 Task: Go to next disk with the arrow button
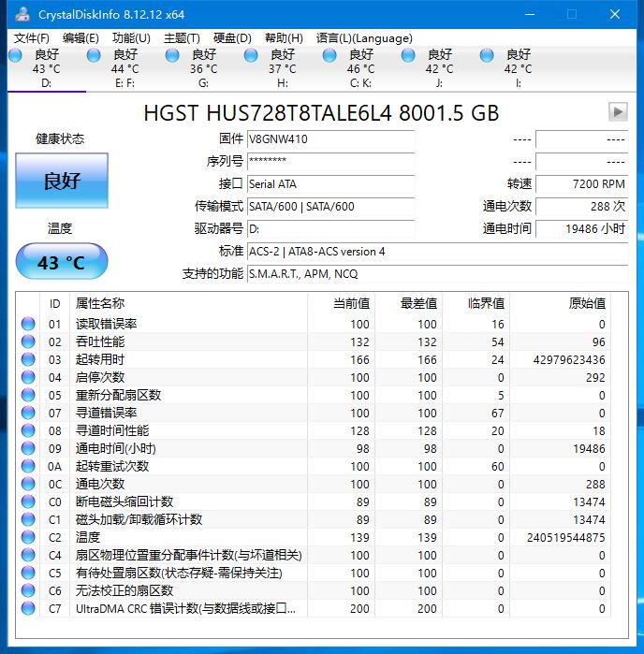click(x=618, y=111)
